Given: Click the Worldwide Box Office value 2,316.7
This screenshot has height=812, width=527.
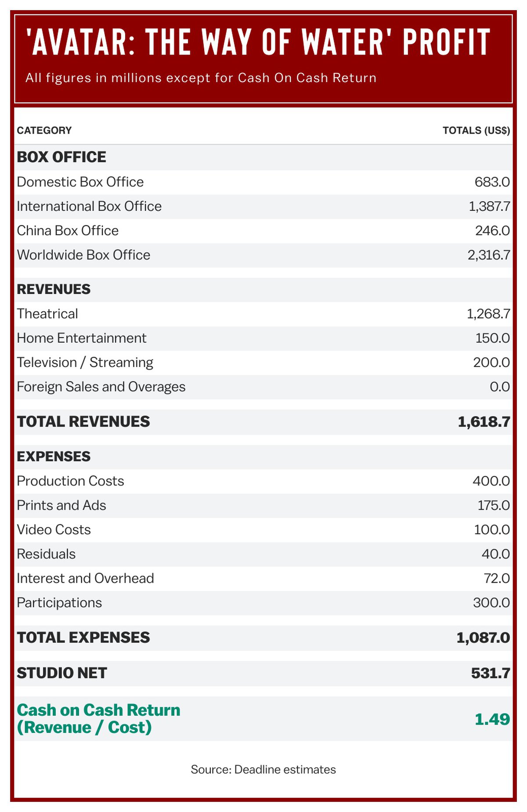Looking at the screenshot, I should coord(488,255).
